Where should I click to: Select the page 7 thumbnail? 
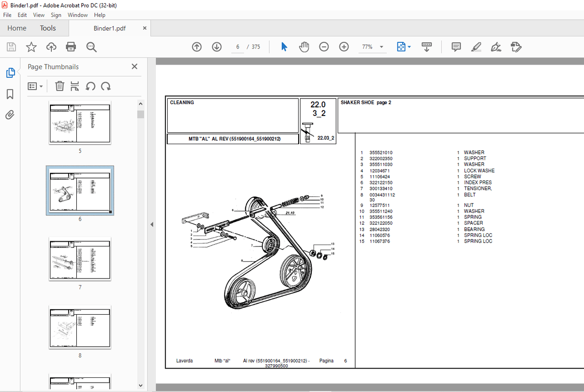80,259
